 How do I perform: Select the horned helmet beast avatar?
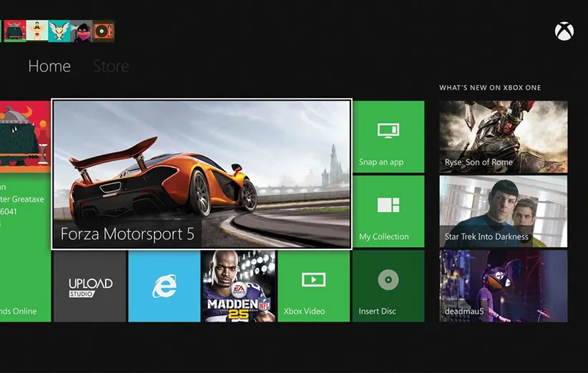(x=15, y=31)
